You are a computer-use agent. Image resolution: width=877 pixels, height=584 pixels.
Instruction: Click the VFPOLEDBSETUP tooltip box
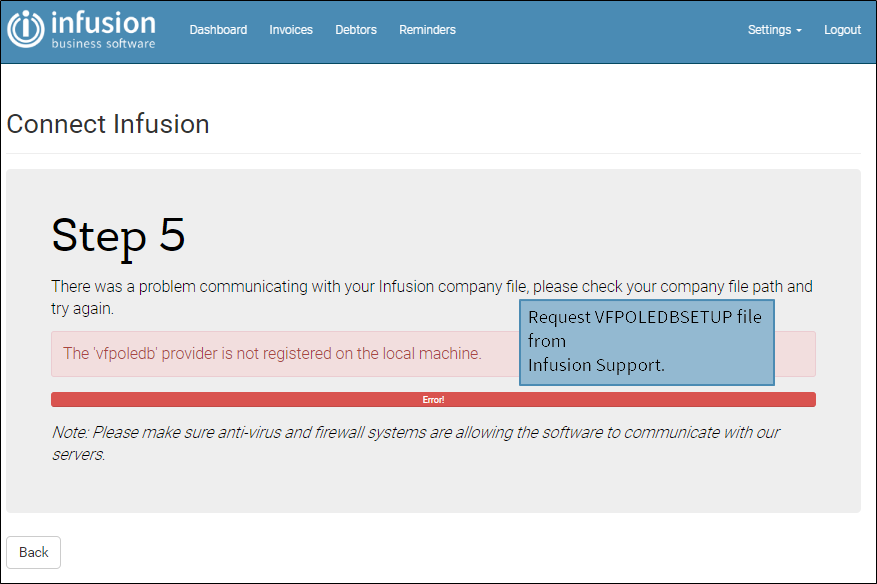[645, 342]
